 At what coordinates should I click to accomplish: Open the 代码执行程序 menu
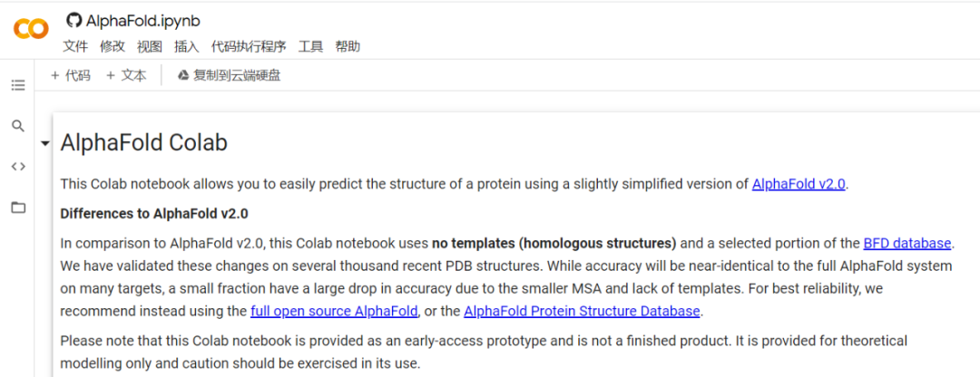click(249, 47)
